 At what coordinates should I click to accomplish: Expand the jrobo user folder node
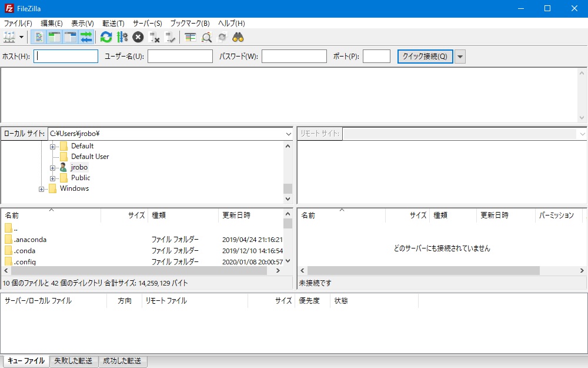(52, 168)
